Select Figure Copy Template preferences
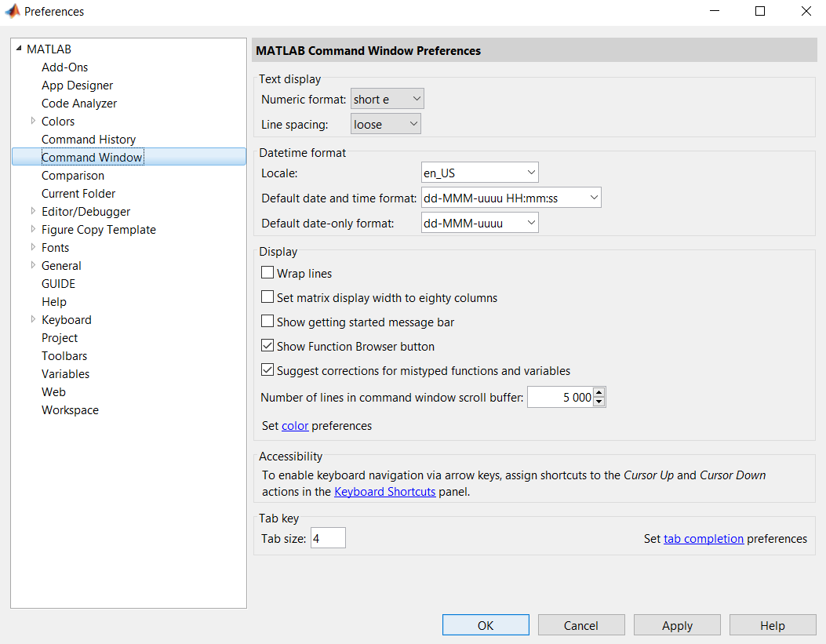 coord(99,230)
